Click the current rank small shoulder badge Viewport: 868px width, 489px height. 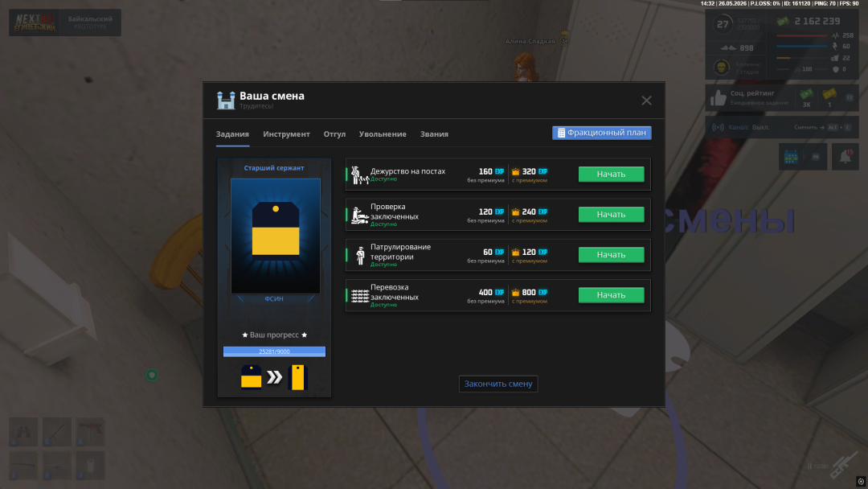[252, 377]
